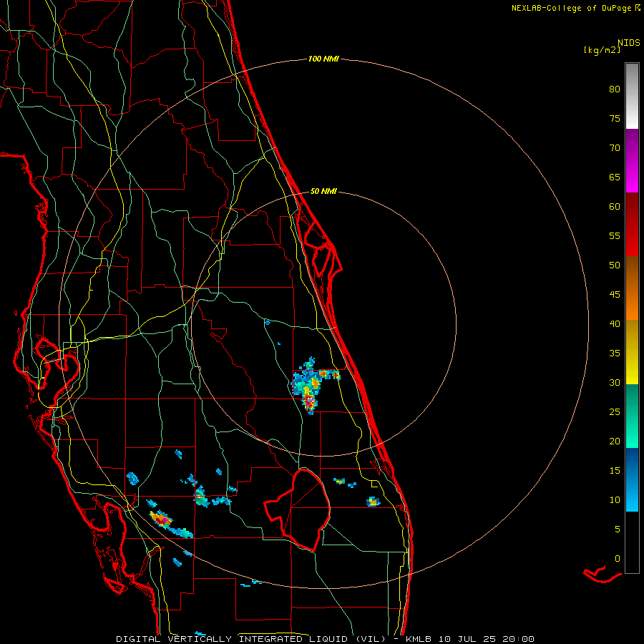Pick the red segment of the color bar

[632, 224]
